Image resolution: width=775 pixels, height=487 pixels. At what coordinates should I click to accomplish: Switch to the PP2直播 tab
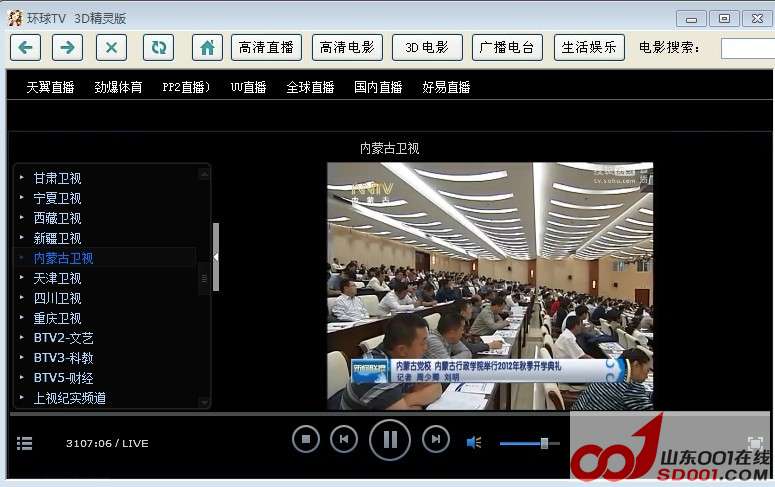(x=186, y=88)
